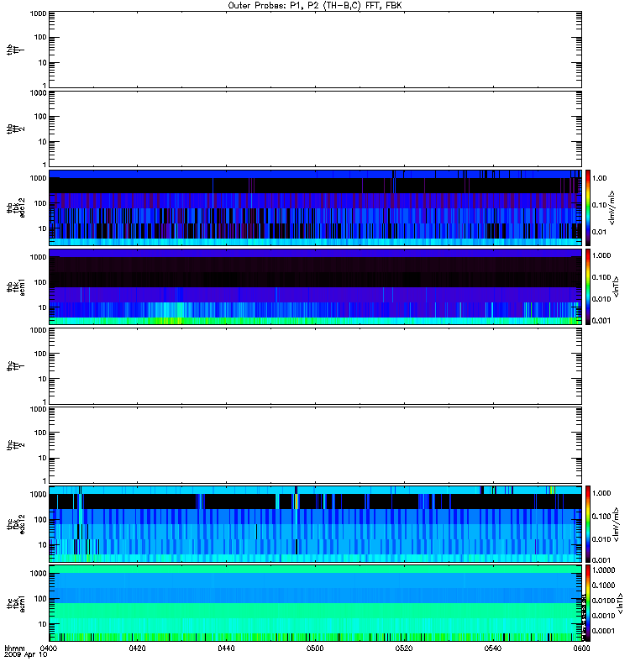The height and width of the screenshot is (672, 630).
Task: Click the 0420 time axis label
Action: [137, 648]
